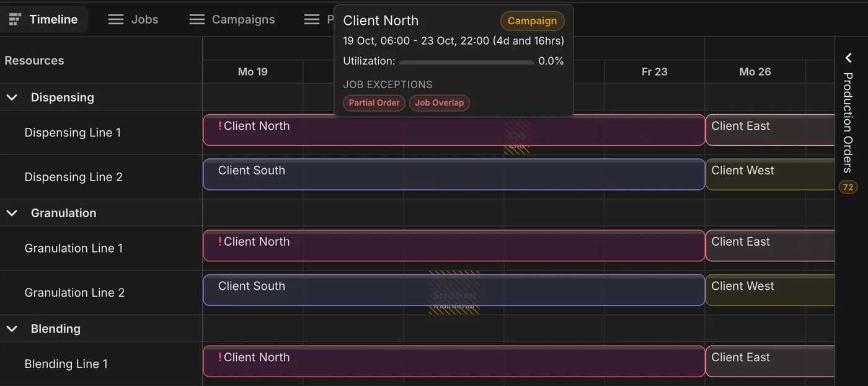The height and width of the screenshot is (386, 868).
Task: Click the Production Orders count badge 72
Action: [848, 187]
